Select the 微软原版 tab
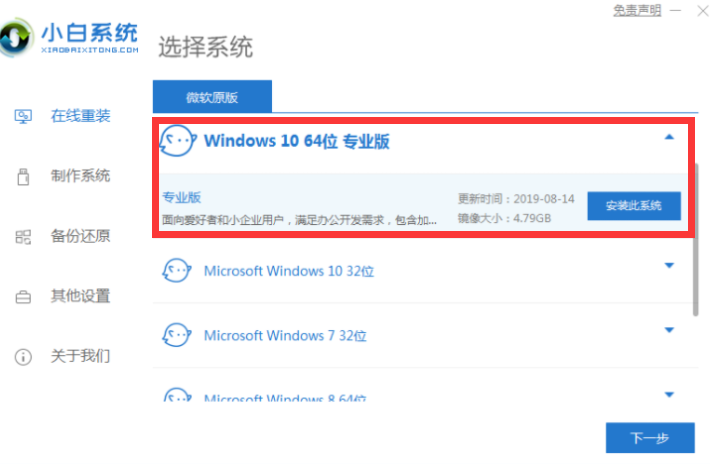The width and height of the screenshot is (716, 468). tap(212, 97)
